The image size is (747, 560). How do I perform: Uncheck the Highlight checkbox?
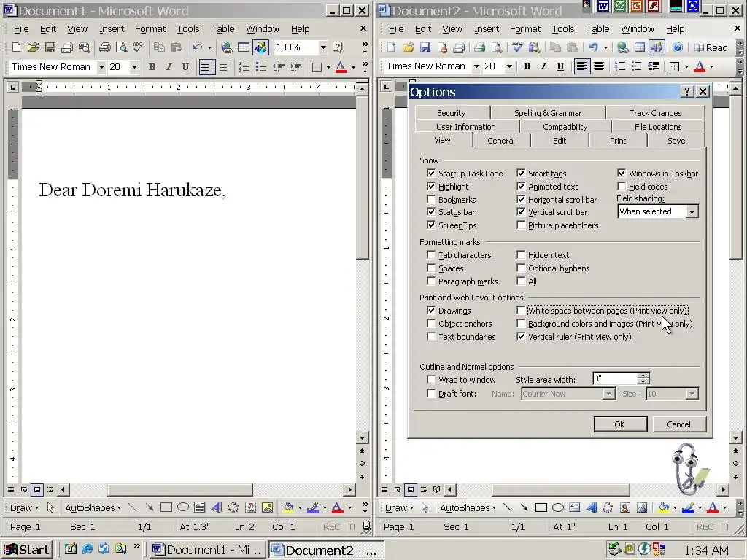click(x=431, y=186)
